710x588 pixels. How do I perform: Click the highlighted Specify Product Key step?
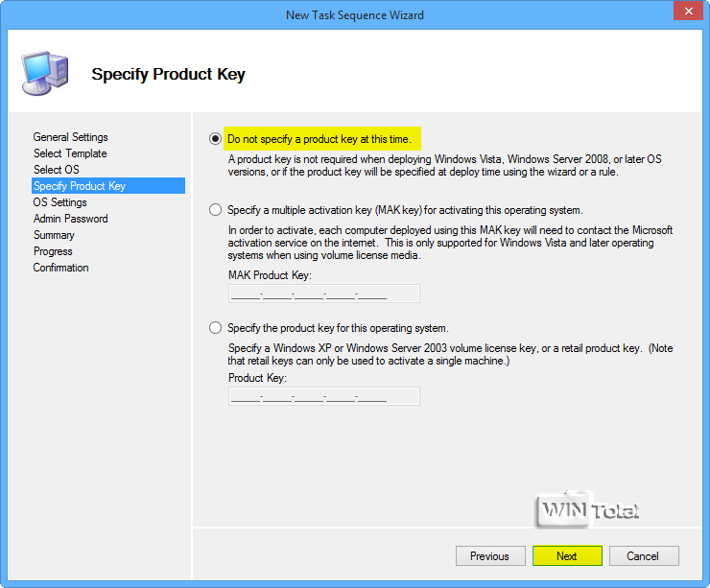(x=80, y=186)
